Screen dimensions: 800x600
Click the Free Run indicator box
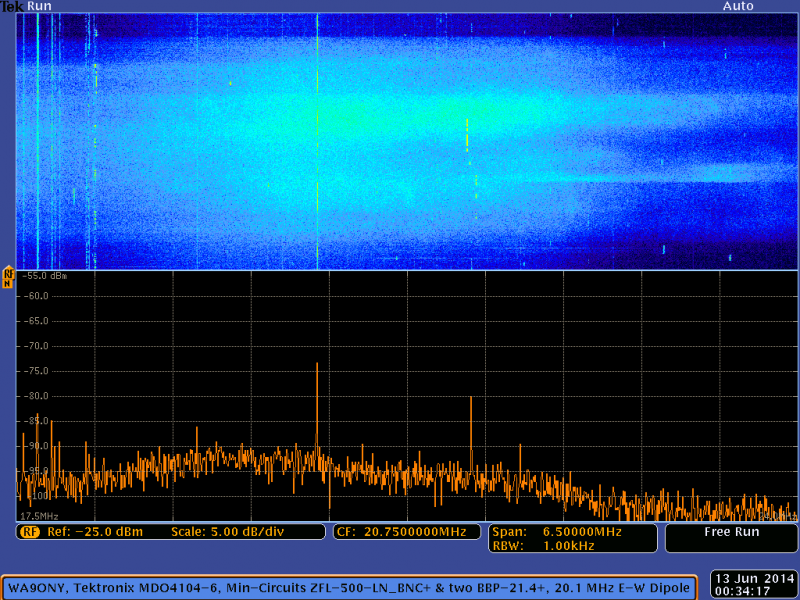(x=731, y=537)
